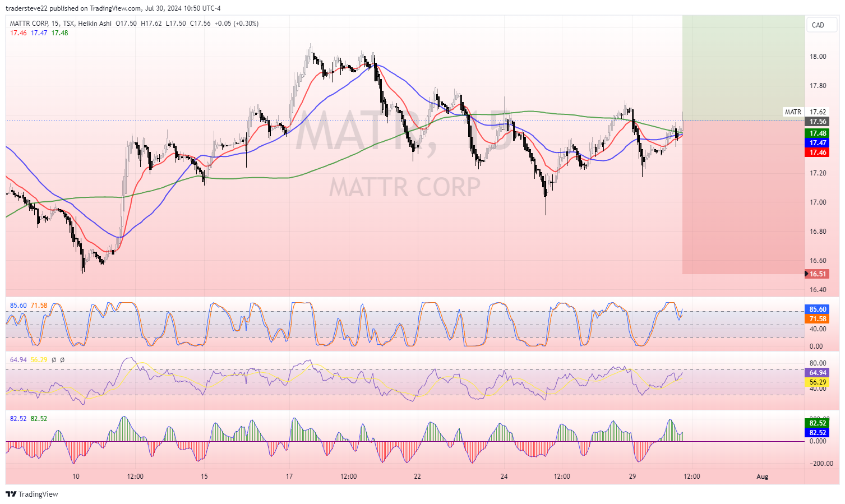Click the orange 71.58 stochastic axis tag

point(818,319)
